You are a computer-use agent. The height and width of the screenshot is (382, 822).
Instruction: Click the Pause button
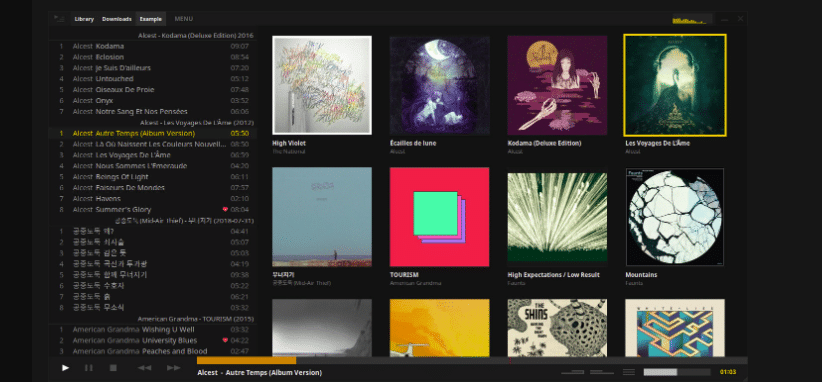pos(89,368)
